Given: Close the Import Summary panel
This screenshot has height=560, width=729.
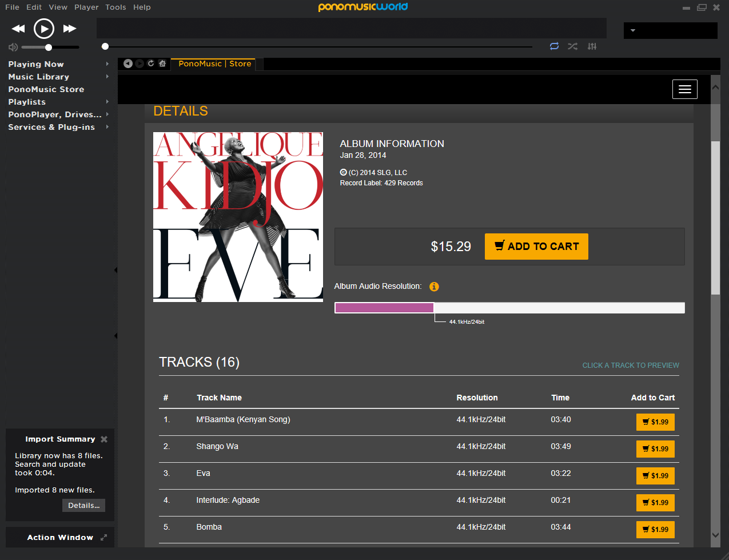Looking at the screenshot, I should coord(104,439).
